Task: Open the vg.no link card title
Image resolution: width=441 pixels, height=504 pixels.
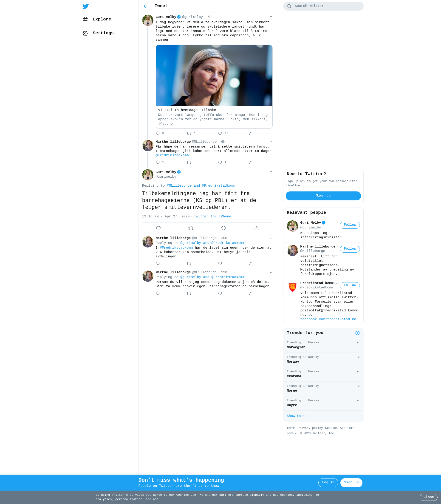Action: [x=187, y=110]
